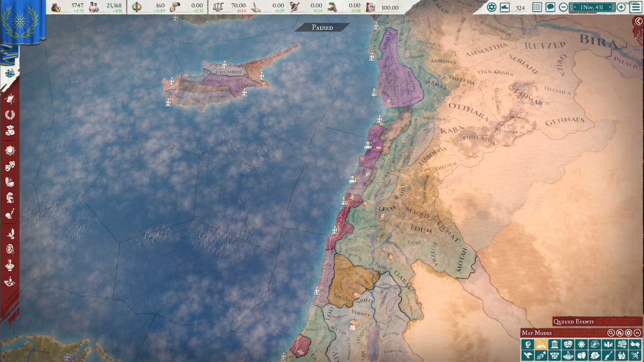Switch to the region outline map mode
644x362 pixels.
click(595, 344)
